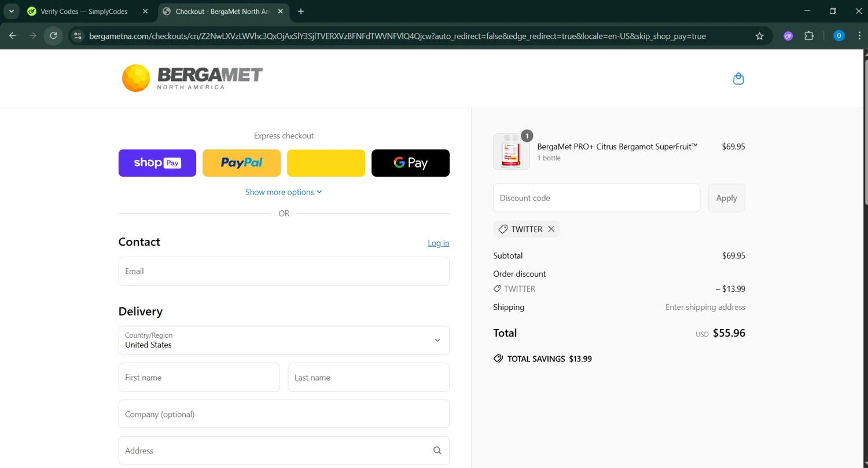Focus the Email input field
868x468 pixels.
[284, 271]
